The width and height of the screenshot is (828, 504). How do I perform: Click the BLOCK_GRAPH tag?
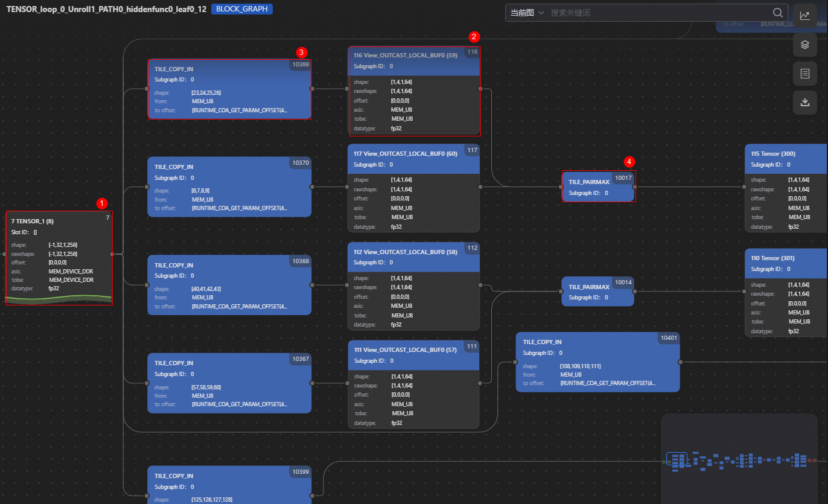[x=241, y=9]
